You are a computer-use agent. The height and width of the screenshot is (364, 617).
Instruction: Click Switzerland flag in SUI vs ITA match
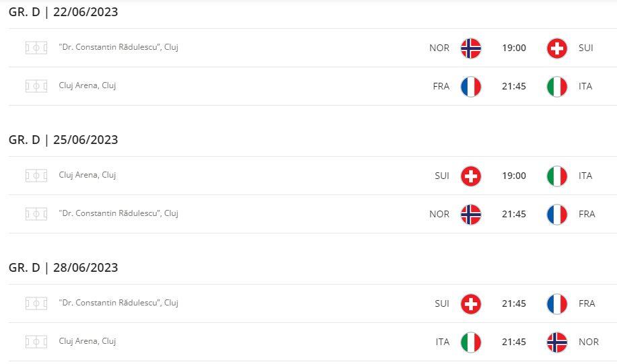pos(470,176)
